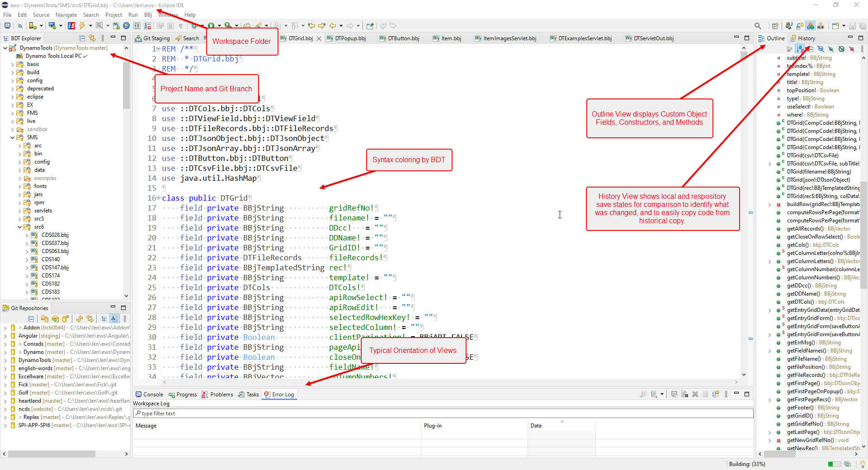
Task: Collapse the src6 folder in BDT Explorer
Action: click(19, 227)
